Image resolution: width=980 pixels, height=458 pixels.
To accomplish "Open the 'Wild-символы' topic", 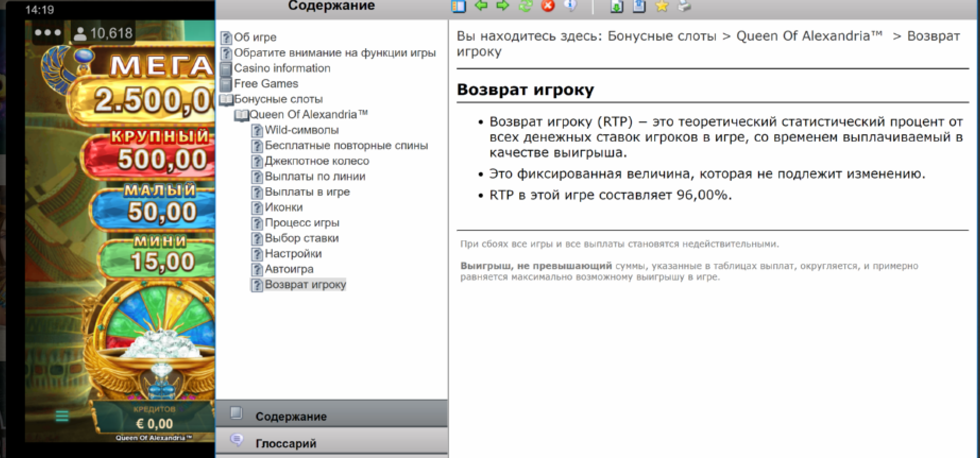I will click(302, 130).
